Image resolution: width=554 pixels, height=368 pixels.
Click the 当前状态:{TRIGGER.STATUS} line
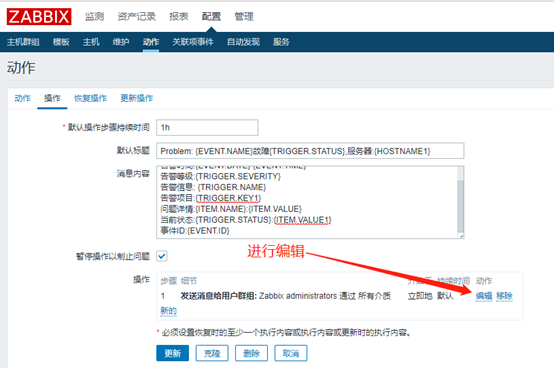pyautogui.click(x=246, y=220)
